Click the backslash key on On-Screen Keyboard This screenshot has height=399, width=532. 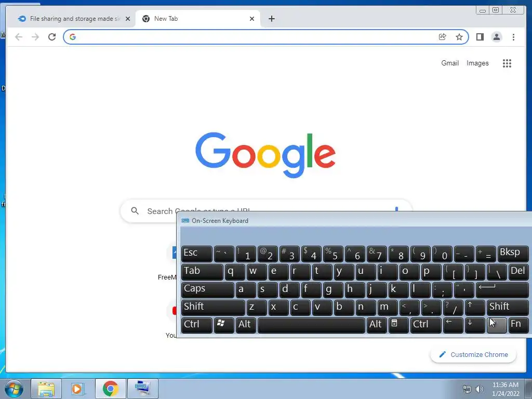click(496, 272)
